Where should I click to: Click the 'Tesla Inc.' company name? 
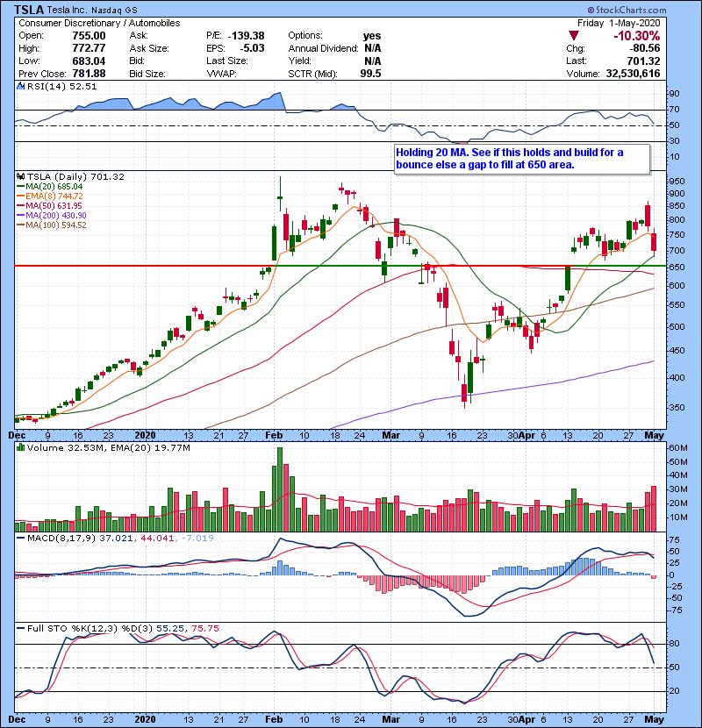(x=67, y=10)
